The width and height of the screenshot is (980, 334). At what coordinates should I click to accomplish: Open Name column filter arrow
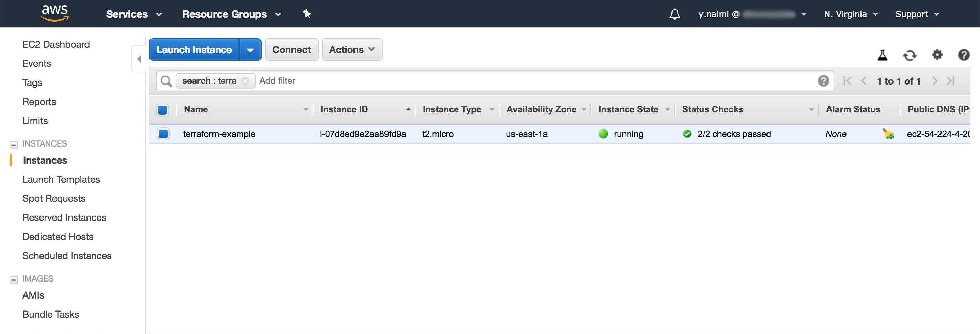coord(306,110)
